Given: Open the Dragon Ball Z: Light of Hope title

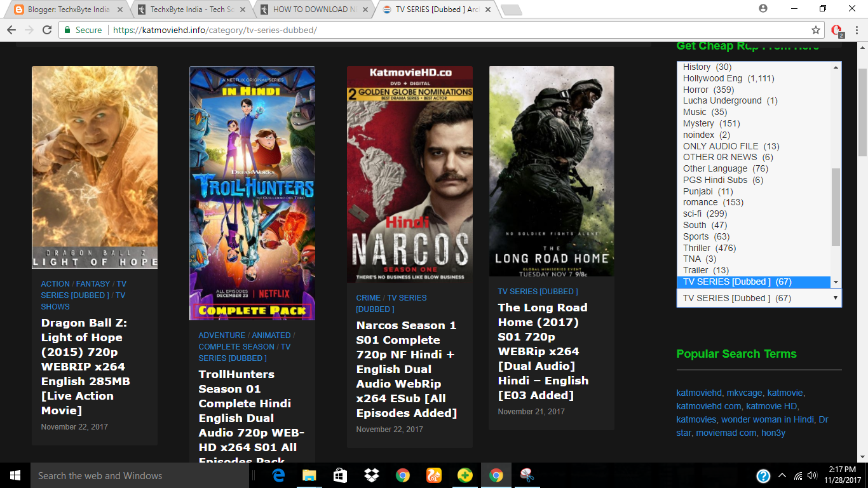Looking at the screenshot, I should coord(86,367).
